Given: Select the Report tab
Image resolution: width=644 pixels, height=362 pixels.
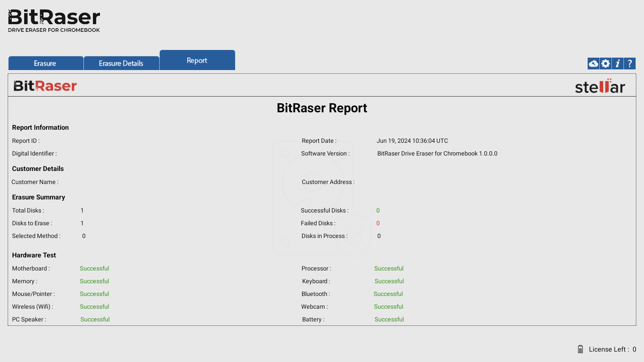Looking at the screenshot, I should tap(197, 60).
